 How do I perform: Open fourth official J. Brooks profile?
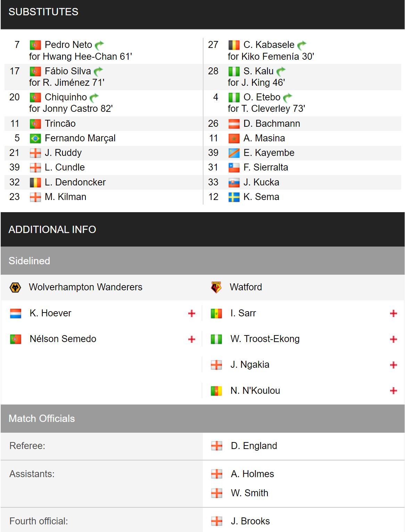[250, 521]
